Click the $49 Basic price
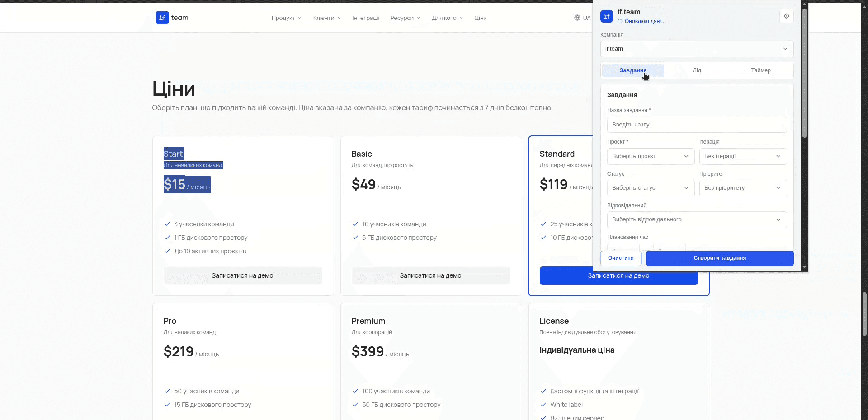 tap(364, 184)
